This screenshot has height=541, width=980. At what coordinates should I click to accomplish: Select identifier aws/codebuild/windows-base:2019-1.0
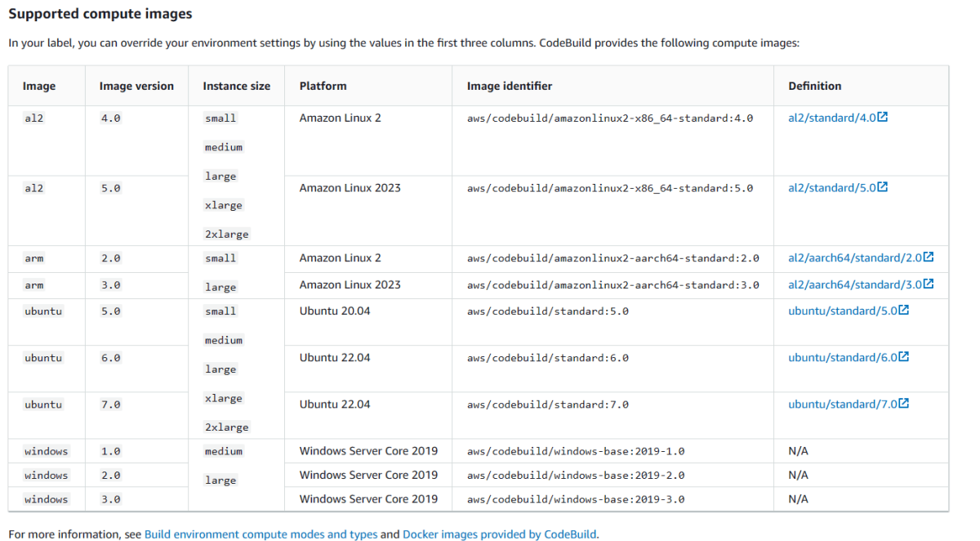coord(576,451)
